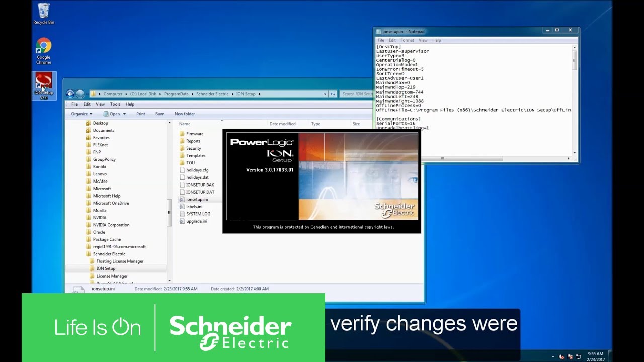Refresh the Explorer address bar
The width and height of the screenshot is (644, 362).
pos(333,94)
